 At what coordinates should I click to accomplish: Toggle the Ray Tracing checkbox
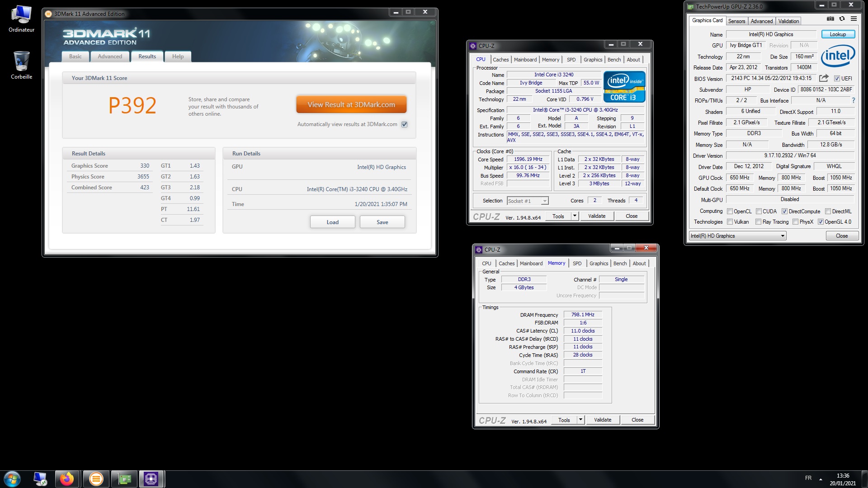pos(759,222)
